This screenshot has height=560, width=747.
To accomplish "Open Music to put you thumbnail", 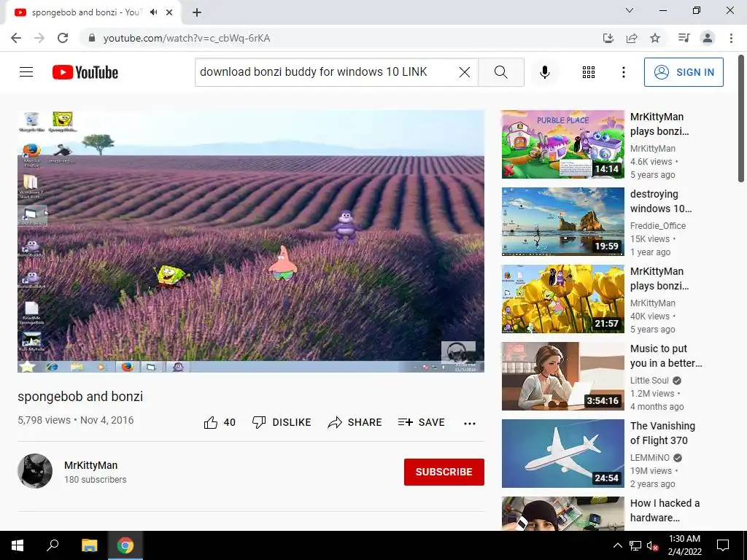I will click(x=562, y=376).
